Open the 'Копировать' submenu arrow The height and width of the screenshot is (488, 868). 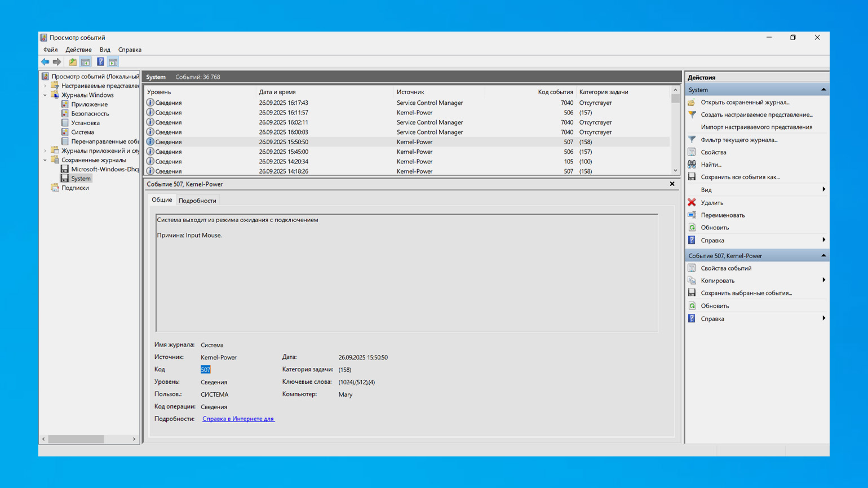(x=823, y=280)
